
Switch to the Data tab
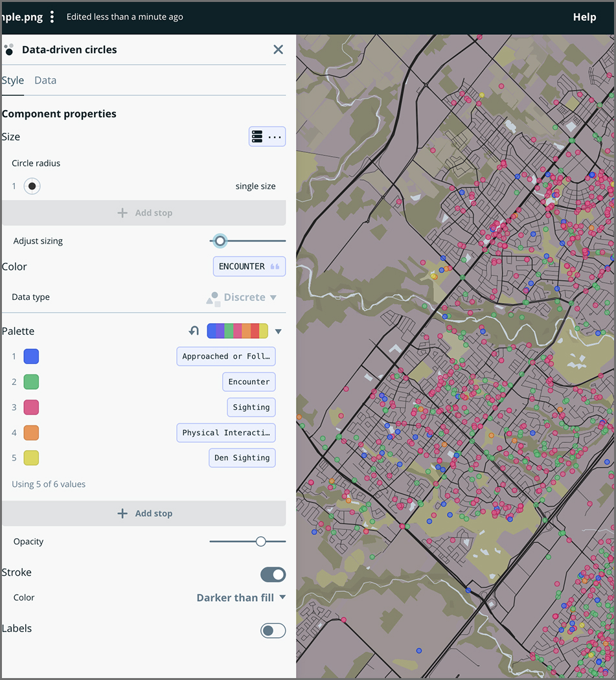(45, 80)
